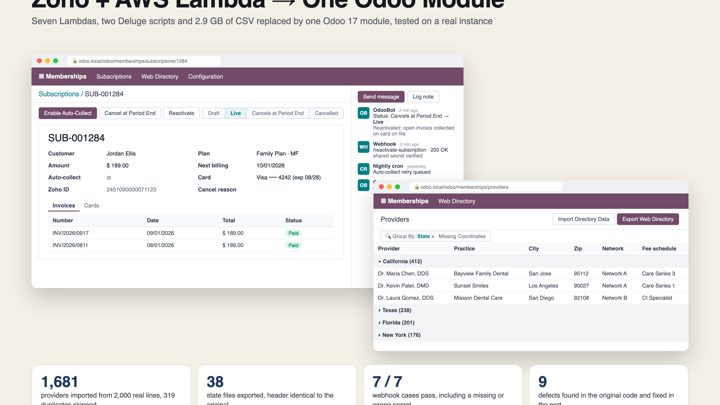
Task: Click the Cancel at Period End button
Action: click(x=130, y=113)
